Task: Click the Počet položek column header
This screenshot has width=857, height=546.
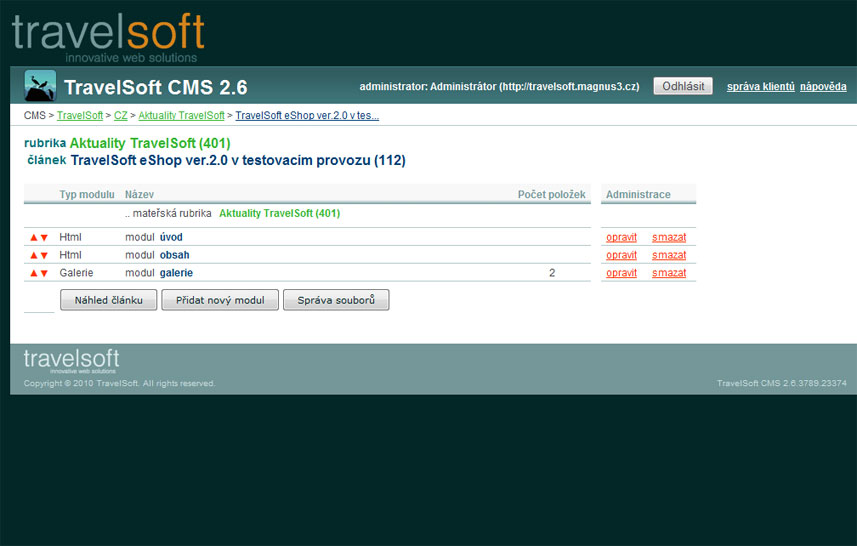Action: (x=551, y=195)
